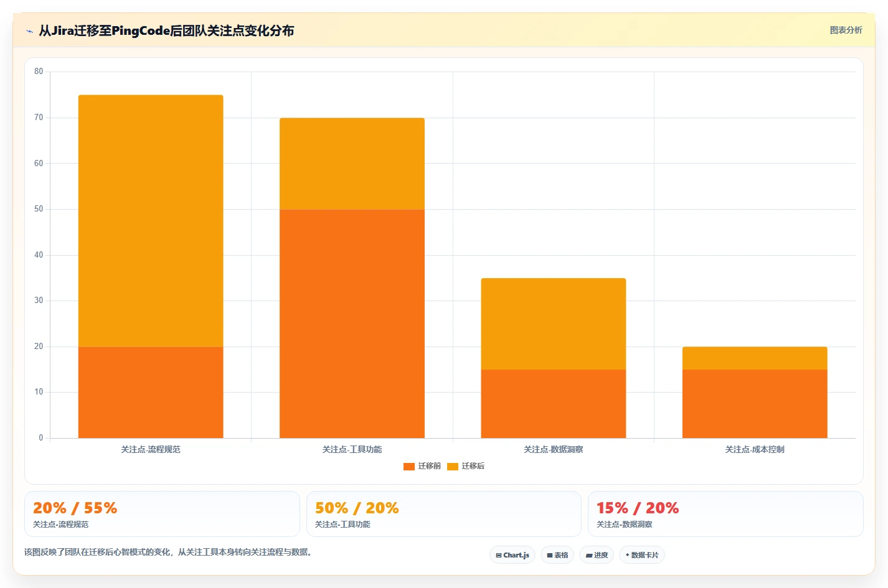Viewport: 888px width, 588px height.
Task: Click the y-axis tick value 80
Action: [x=39, y=72]
